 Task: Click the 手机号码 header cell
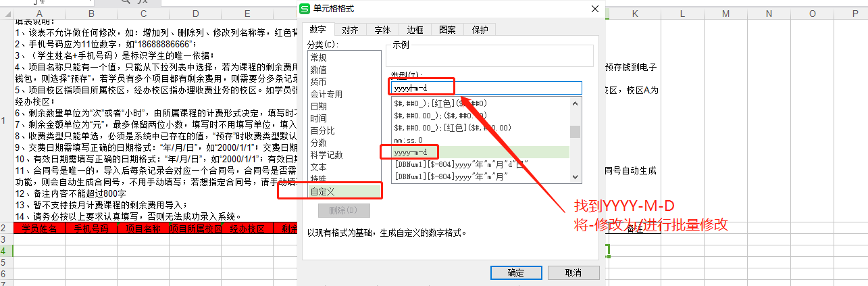tap(91, 228)
